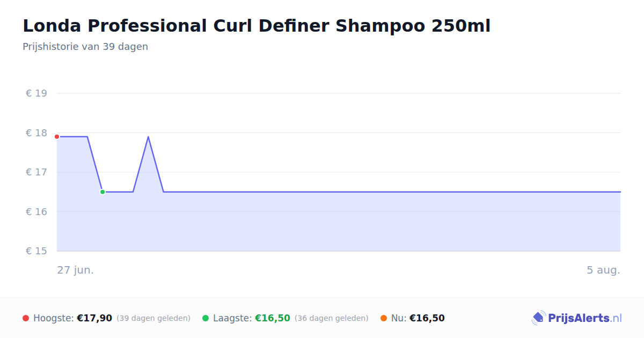Click the orange dot beside Nu legend

pyautogui.click(x=384, y=318)
